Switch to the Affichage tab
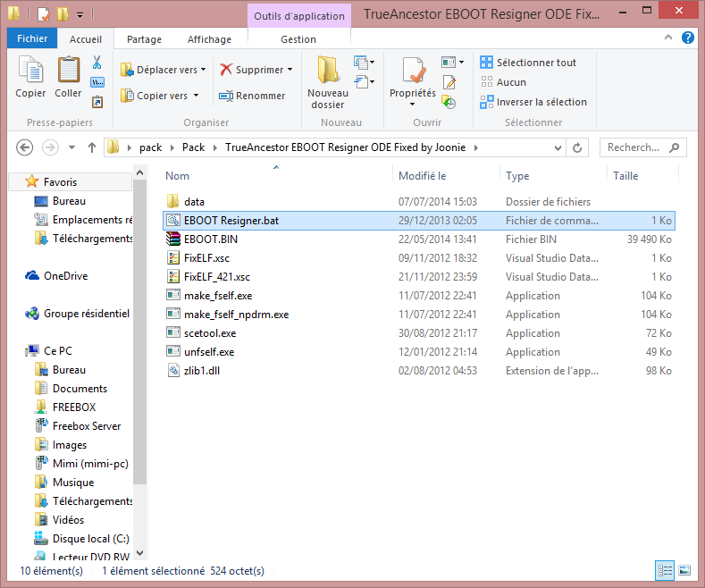Screen dimensions: 705x588 tap(209, 39)
